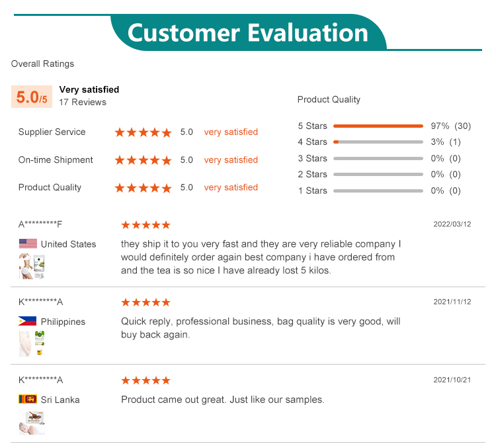The width and height of the screenshot is (496, 448).
Task: Click the Product Quality star rating
Action: 143,188
